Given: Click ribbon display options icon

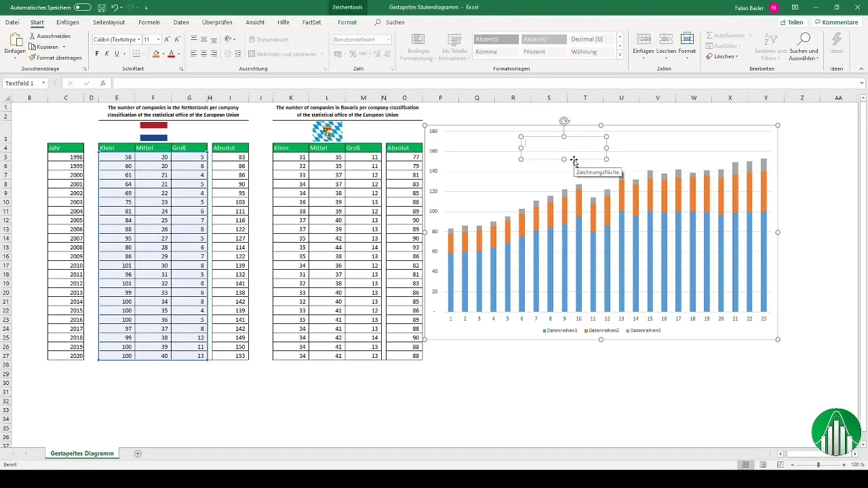Looking at the screenshot, I should (x=795, y=7).
